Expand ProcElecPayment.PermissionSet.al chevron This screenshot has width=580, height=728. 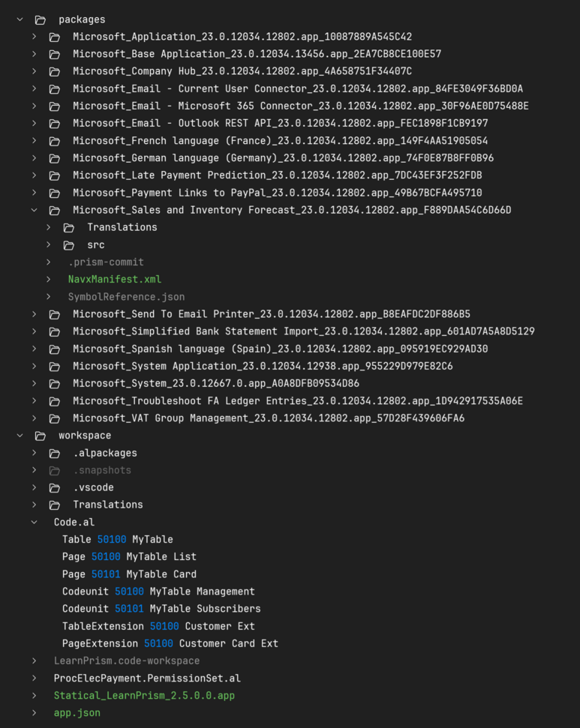tap(35, 678)
